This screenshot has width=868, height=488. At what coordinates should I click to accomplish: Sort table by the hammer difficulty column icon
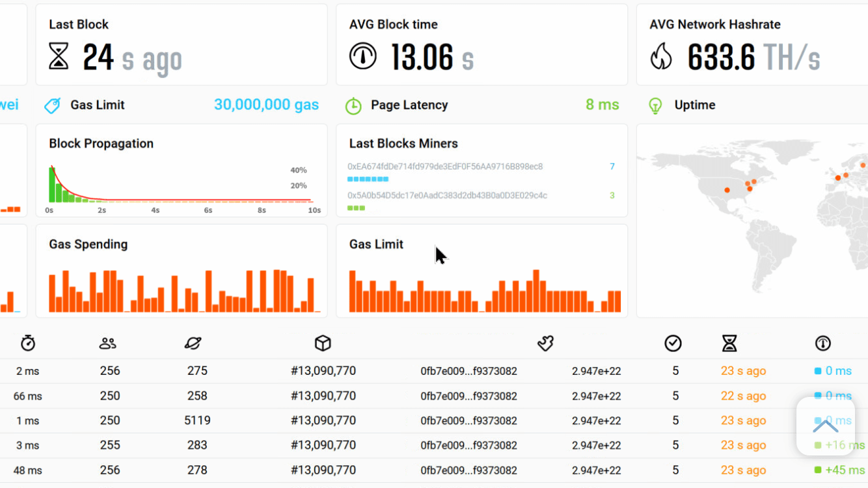click(545, 343)
